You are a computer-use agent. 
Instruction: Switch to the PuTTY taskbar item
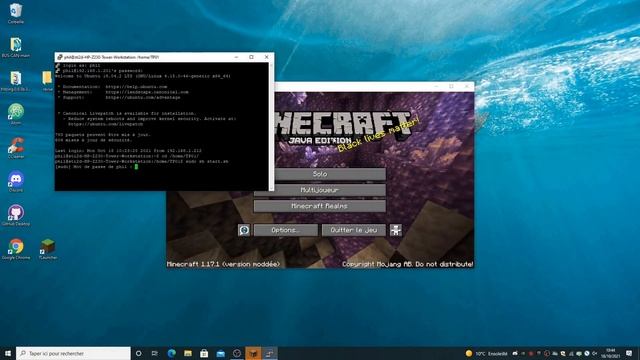[269, 353]
